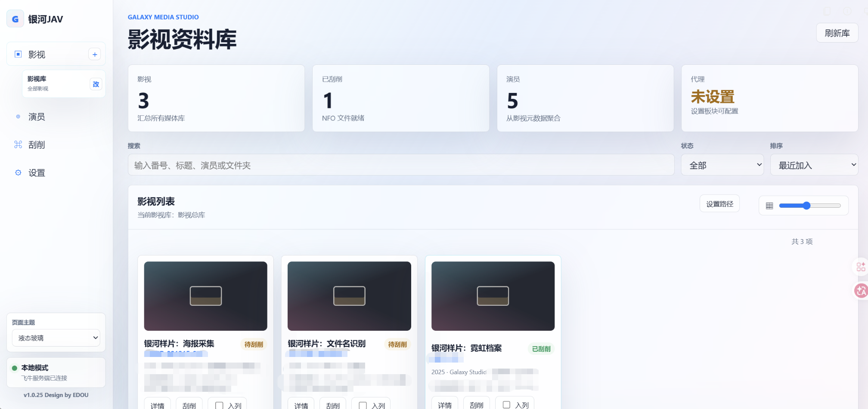This screenshot has height=409, width=868.
Task: Click the 银河样片：海报采集 poster thumbnail
Action: (206, 296)
